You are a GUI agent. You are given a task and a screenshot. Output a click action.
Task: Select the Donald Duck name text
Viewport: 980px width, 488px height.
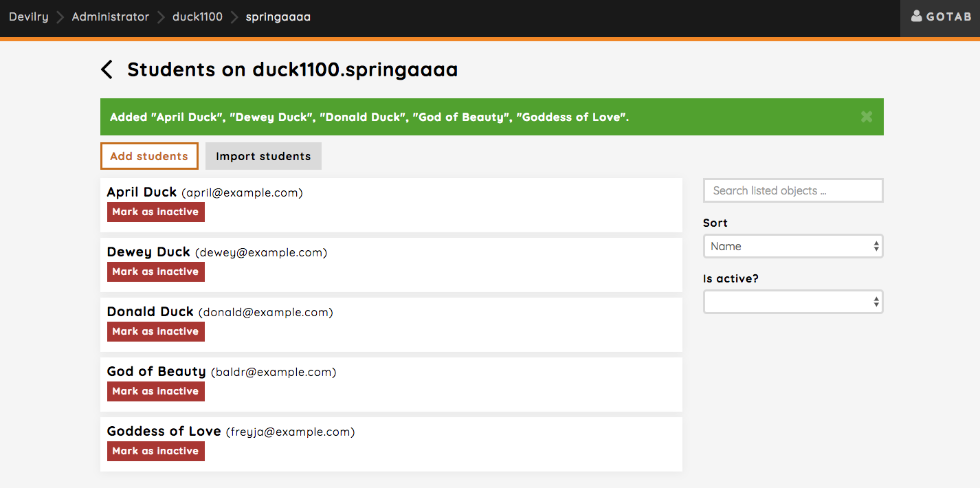tap(151, 311)
